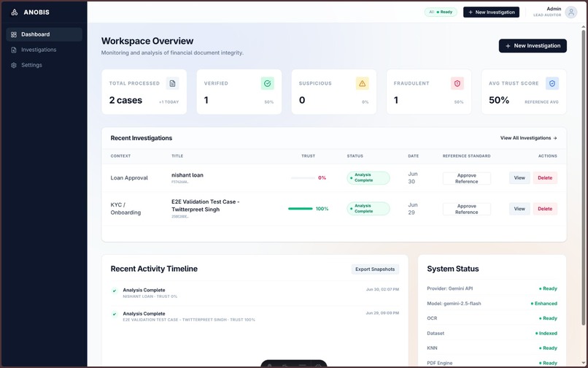The height and width of the screenshot is (368, 588).
Task: Click E2E Validation Test Case title
Action: (205, 205)
